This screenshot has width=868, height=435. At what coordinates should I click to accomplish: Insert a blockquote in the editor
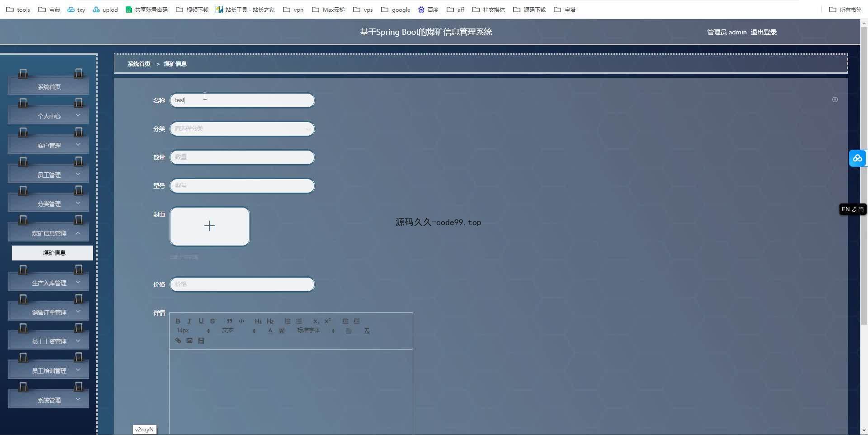pos(230,321)
